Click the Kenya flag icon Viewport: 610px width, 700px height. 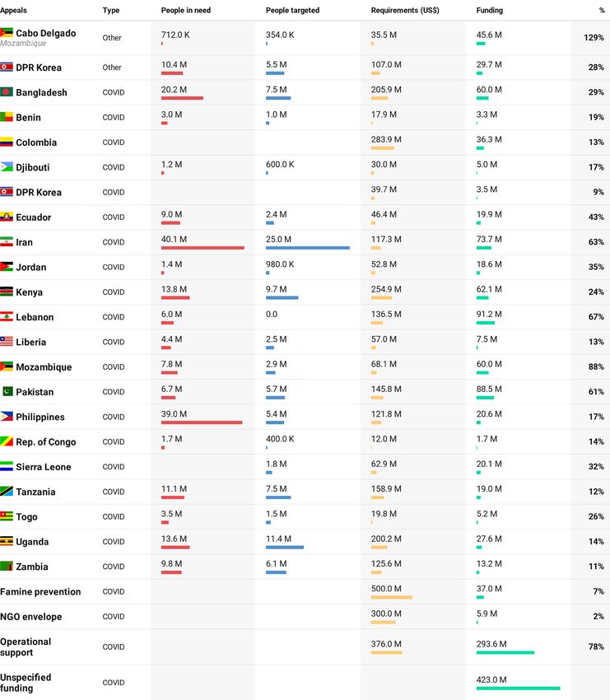click(x=7, y=292)
